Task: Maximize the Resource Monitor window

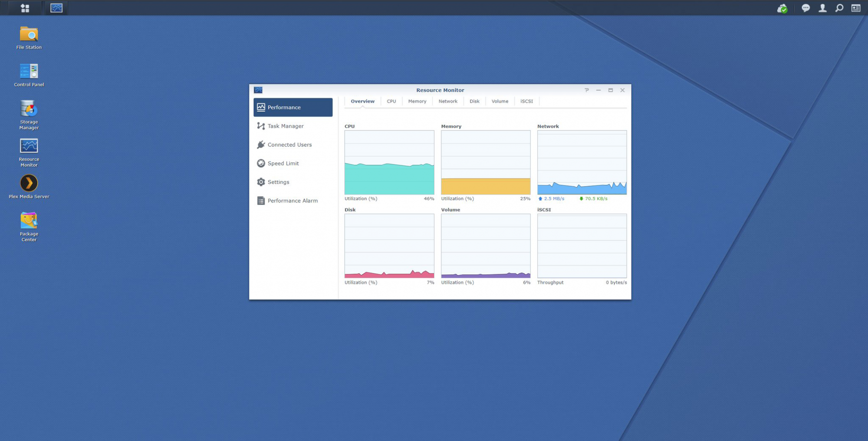Action: pos(611,90)
